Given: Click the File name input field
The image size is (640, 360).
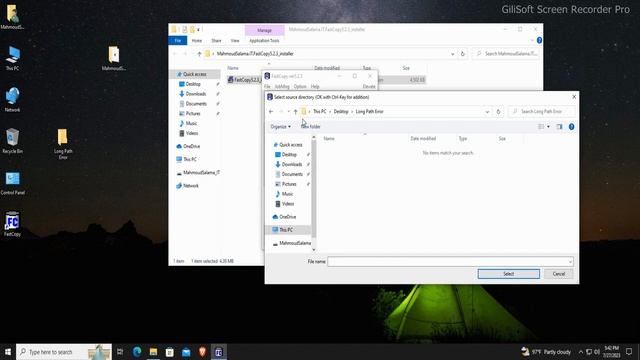Looking at the screenshot, I should (447, 261).
